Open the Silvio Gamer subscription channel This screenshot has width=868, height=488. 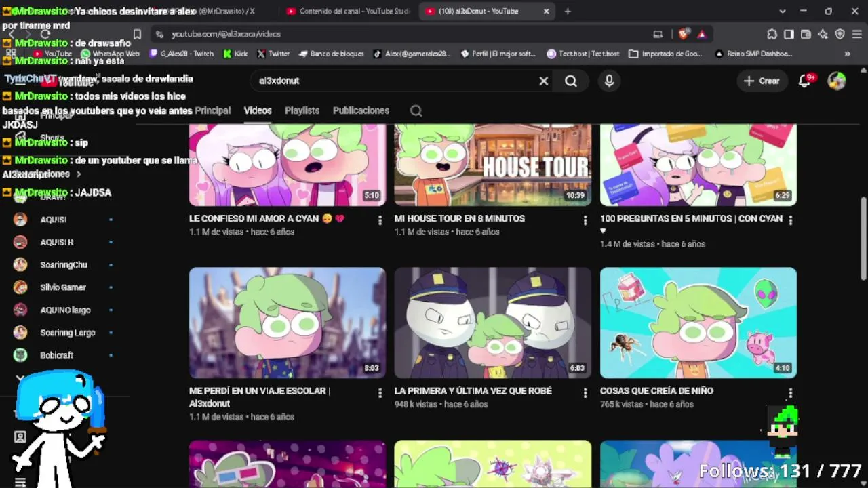(64, 287)
